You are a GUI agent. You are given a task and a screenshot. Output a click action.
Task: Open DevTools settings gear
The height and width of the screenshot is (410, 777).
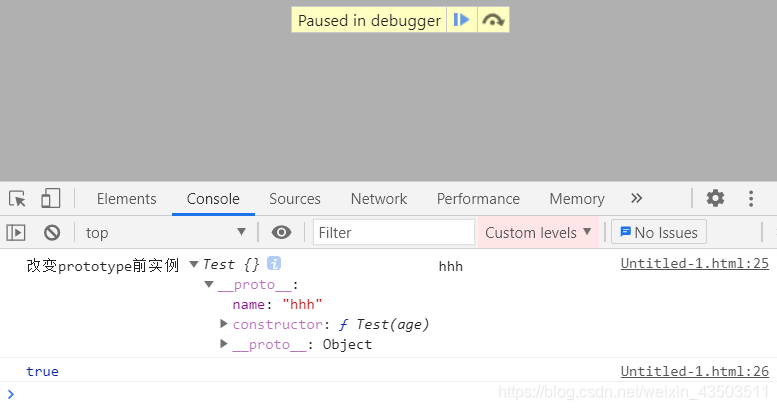click(x=715, y=198)
